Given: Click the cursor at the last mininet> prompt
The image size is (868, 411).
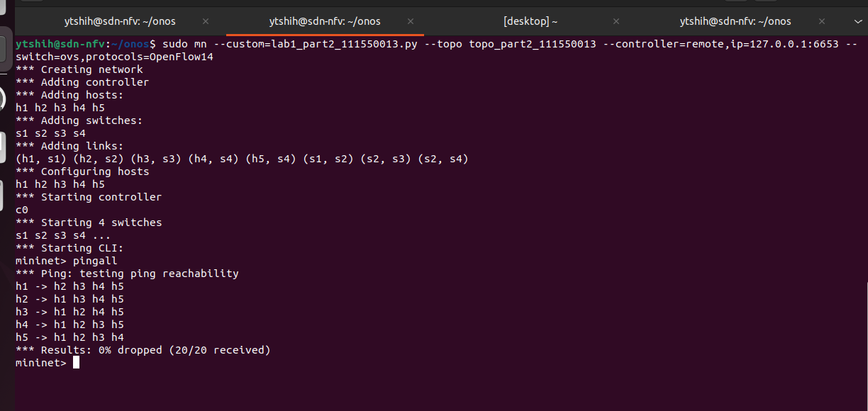Looking at the screenshot, I should (76, 363).
